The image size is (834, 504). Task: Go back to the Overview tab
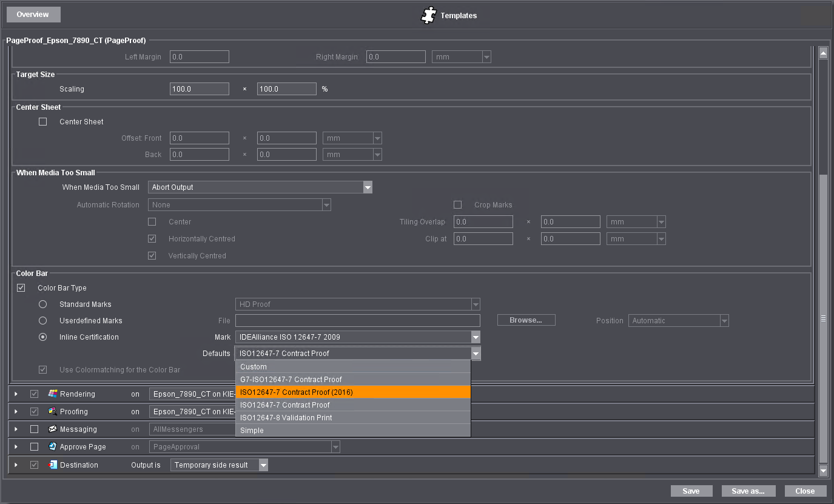[x=33, y=14]
